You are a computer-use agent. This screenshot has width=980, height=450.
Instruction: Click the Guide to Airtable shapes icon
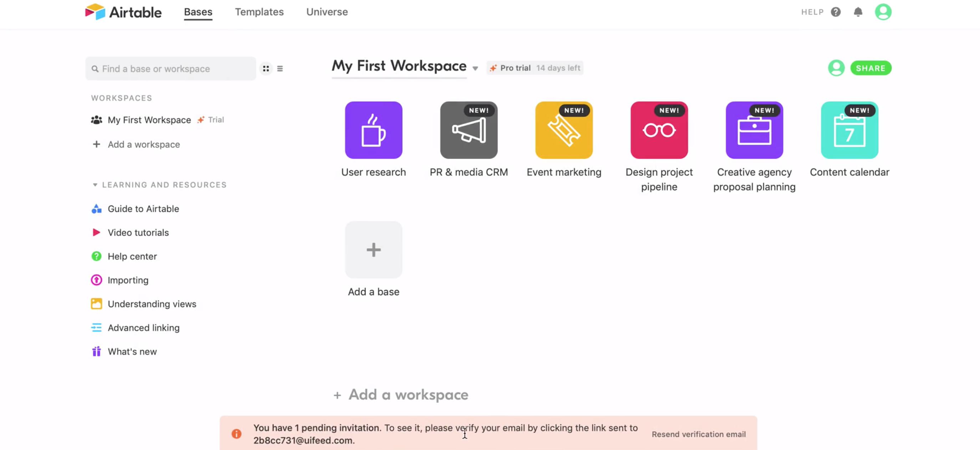click(x=96, y=209)
